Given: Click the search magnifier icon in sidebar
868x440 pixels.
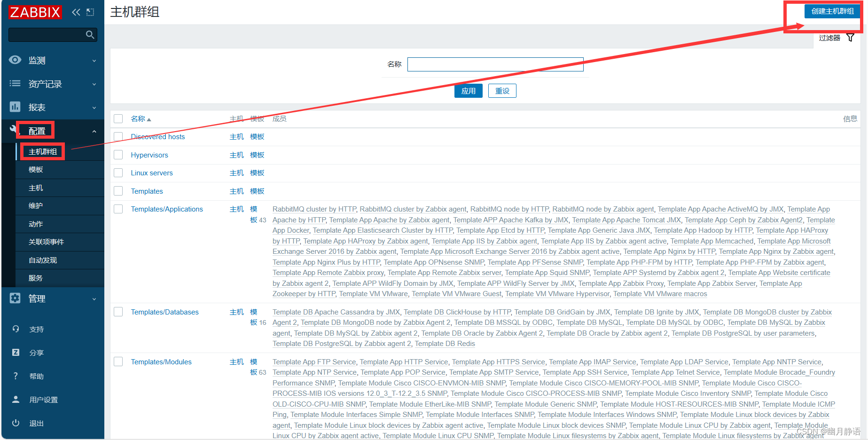Looking at the screenshot, I should click(x=90, y=35).
